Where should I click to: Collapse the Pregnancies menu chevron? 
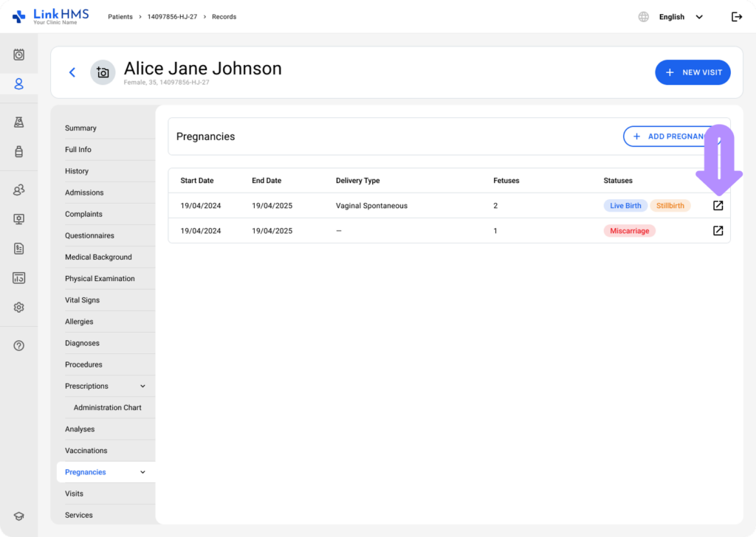point(142,472)
